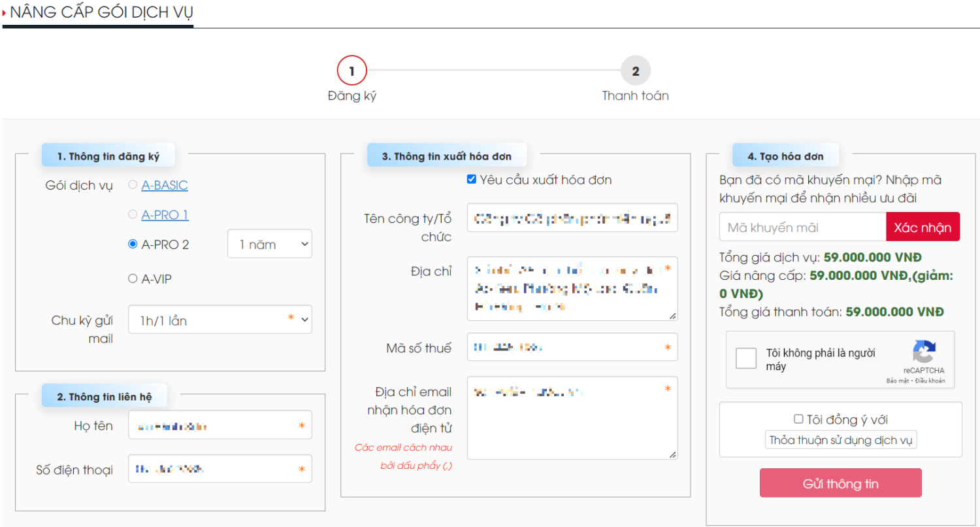Click the 'Thanh toán' step label
The image size is (980, 527).
(636, 95)
